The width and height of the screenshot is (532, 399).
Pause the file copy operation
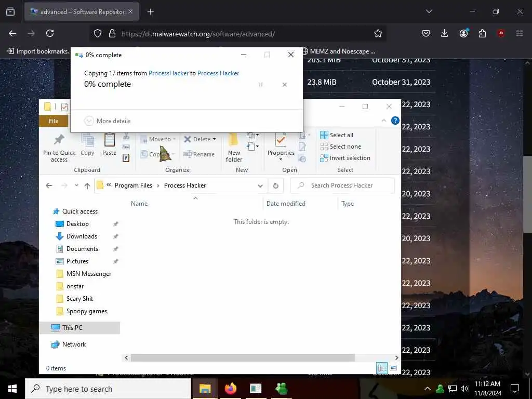click(261, 85)
